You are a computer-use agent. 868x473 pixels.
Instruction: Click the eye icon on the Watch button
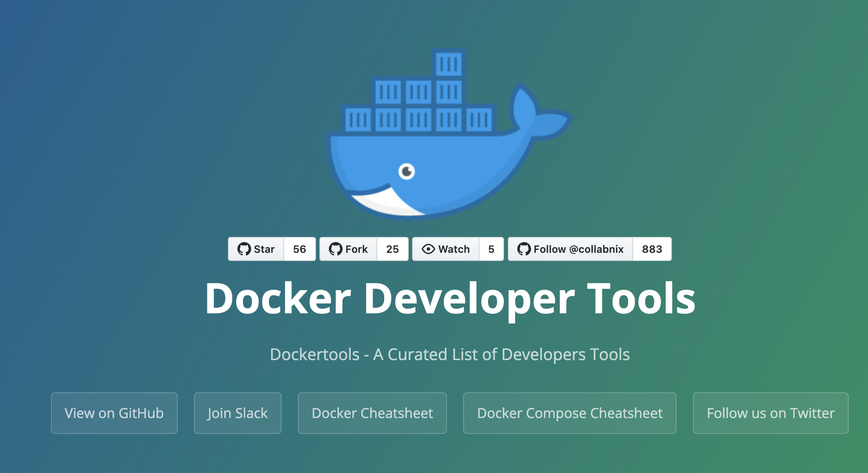point(428,249)
